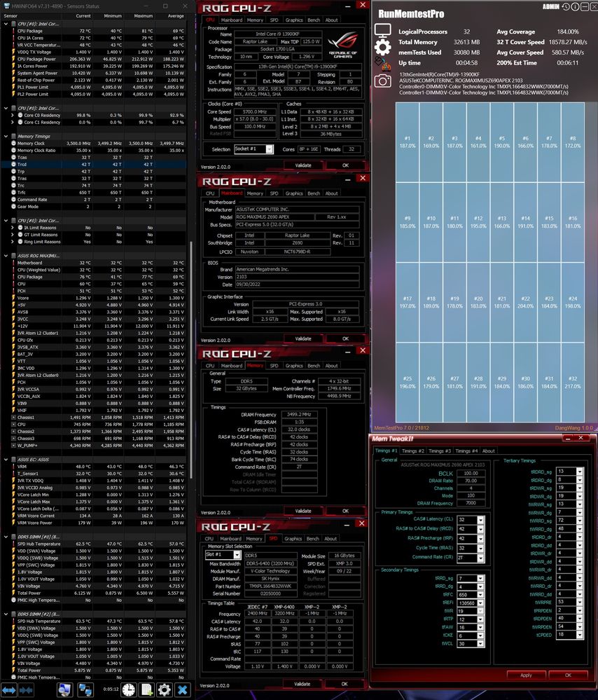
Task: Click OK in CPU-Z SPD window
Action: (345, 684)
